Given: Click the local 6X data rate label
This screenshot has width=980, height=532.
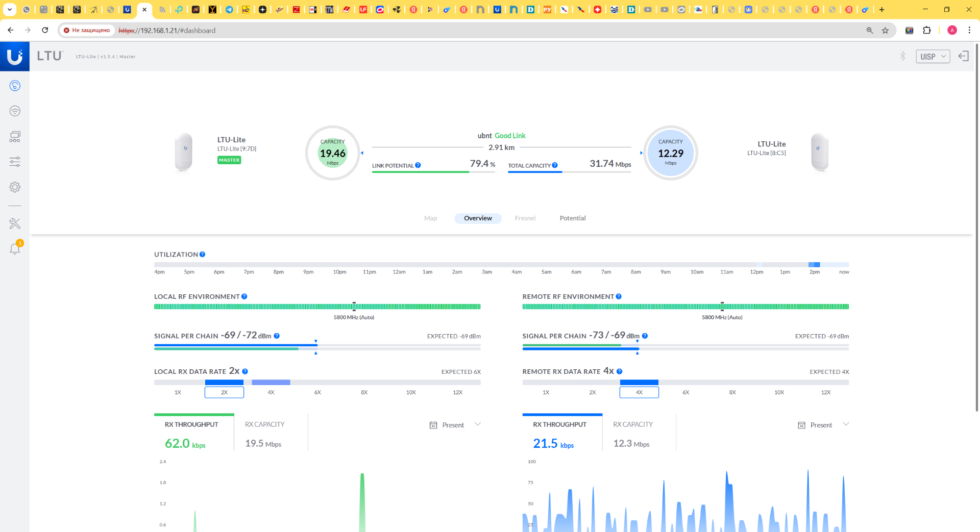Looking at the screenshot, I should click(x=317, y=392).
